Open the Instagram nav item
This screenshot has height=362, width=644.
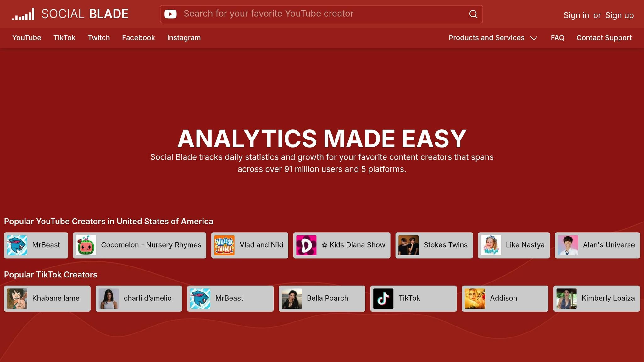(184, 38)
